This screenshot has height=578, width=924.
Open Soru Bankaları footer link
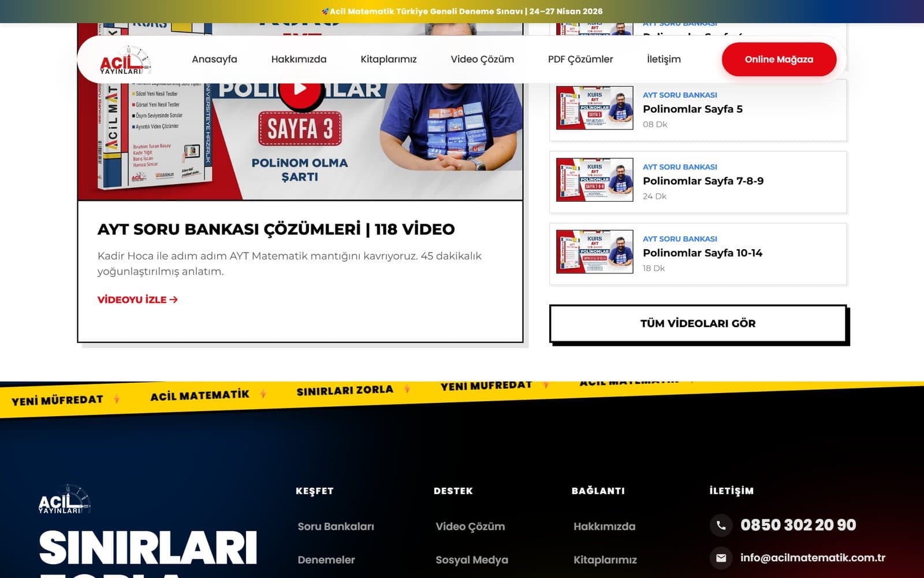336,527
